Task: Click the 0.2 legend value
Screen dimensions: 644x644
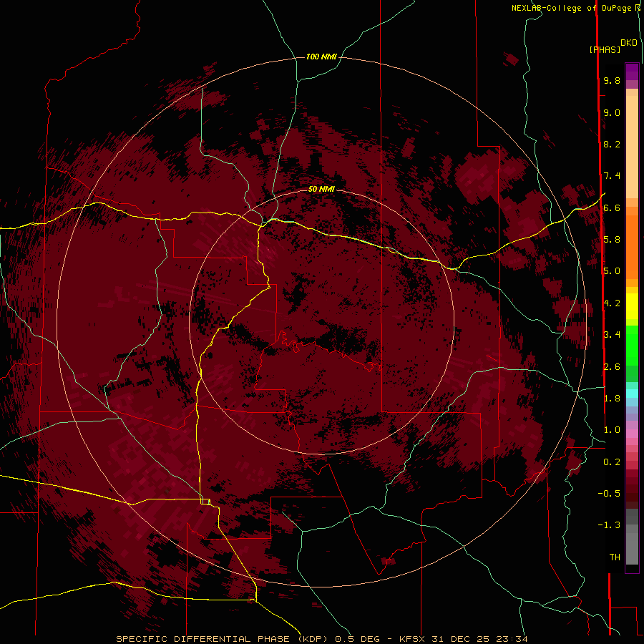Action: click(x=612, y=462)
